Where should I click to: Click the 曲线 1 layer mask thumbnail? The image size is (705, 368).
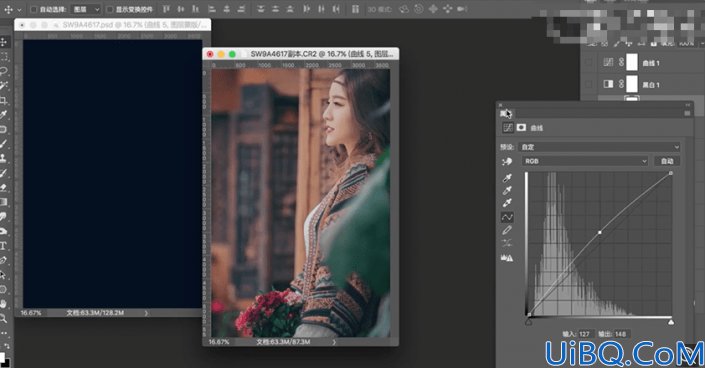pyautogui.click(x=632, y=63)
